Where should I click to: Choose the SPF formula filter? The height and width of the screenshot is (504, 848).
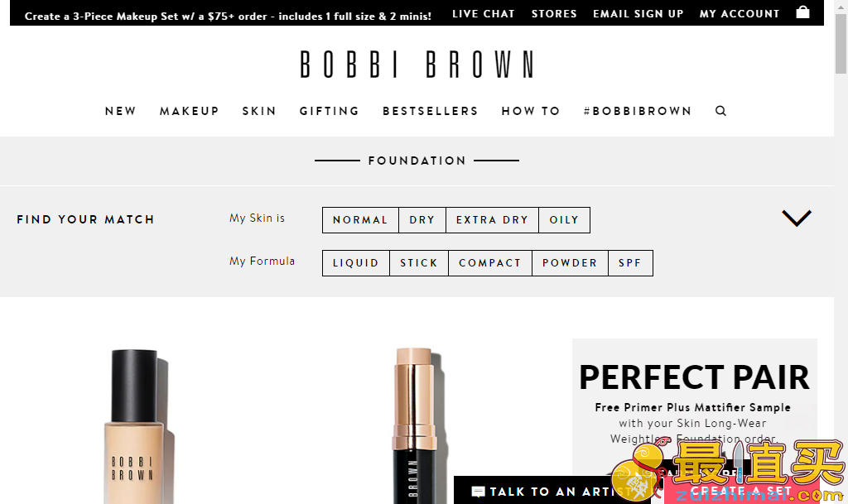pos(630,263)
